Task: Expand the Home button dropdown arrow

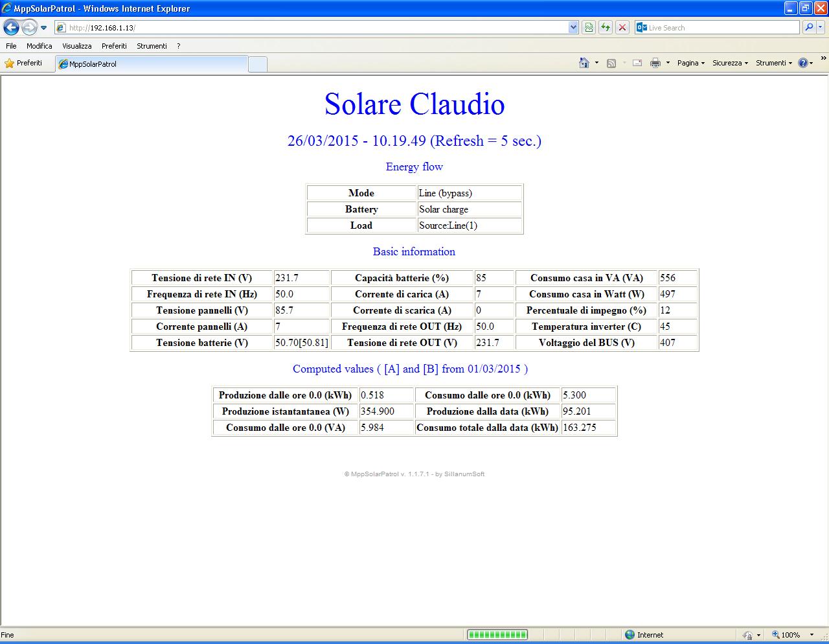Action: 596,63
